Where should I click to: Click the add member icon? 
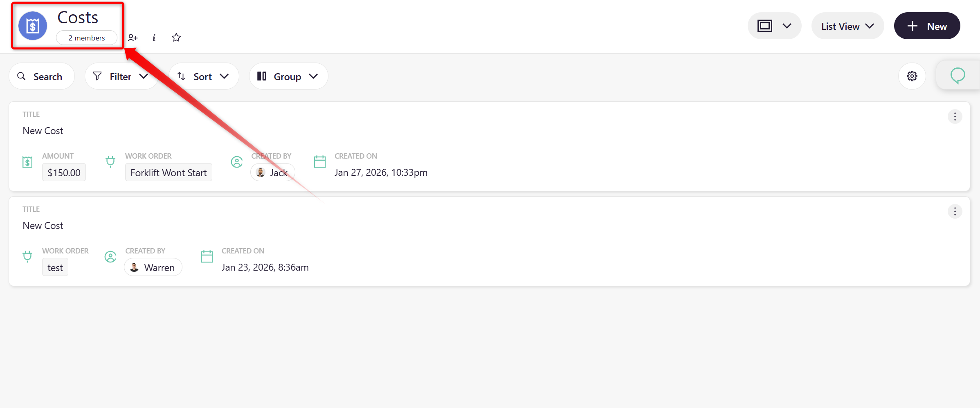coord(133,38)
